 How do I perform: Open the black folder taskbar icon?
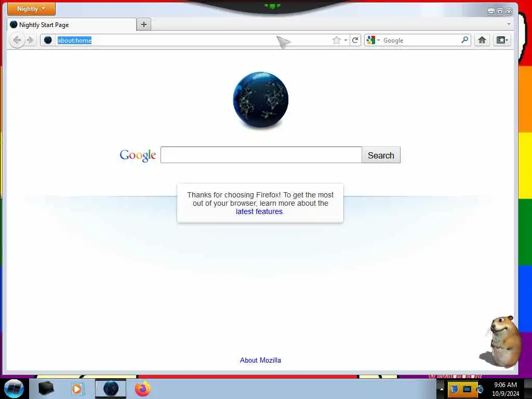46,389
